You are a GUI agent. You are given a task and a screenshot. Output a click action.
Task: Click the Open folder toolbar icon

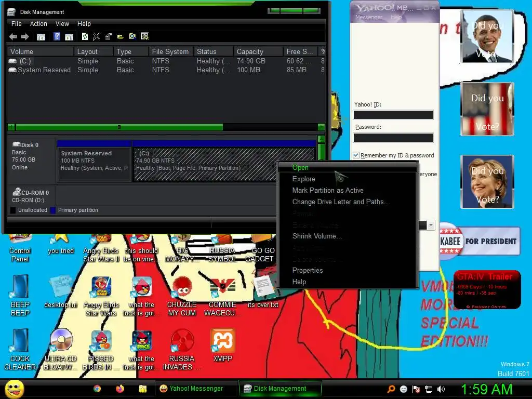[x=121, y=36]
